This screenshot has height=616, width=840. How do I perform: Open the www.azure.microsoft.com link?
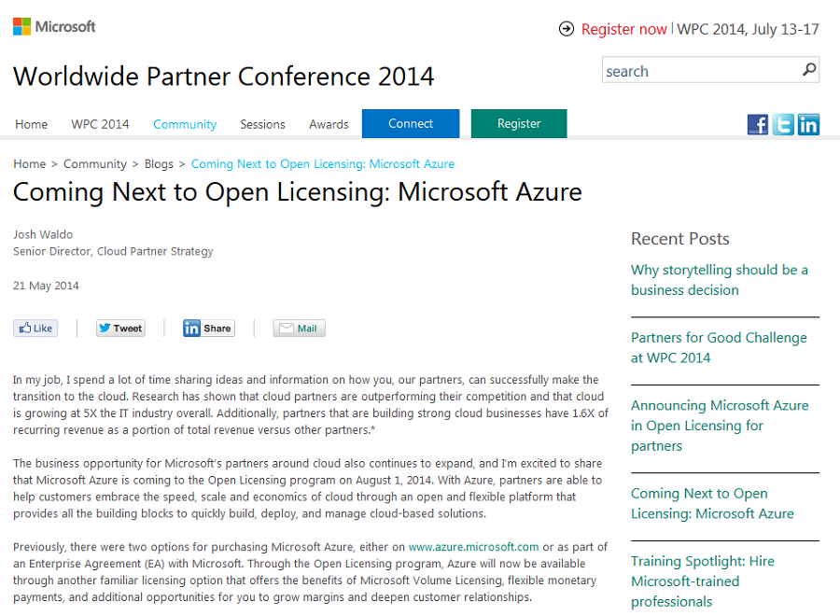pyautogui.click(x=473, y=547)
